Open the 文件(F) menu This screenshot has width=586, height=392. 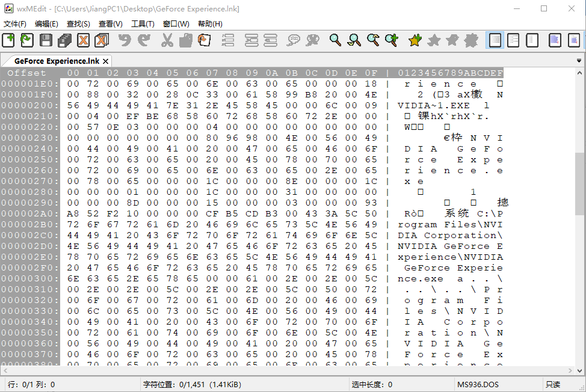tap(15, 24)
